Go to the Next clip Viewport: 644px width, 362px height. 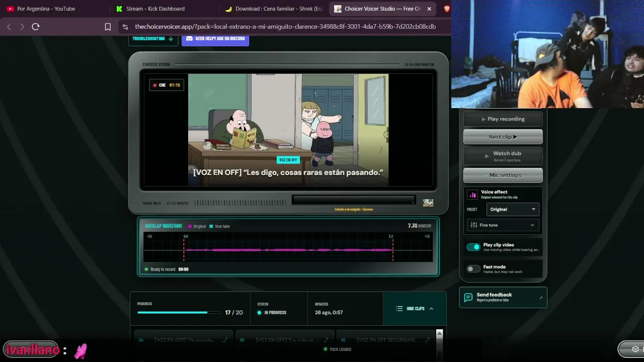(x=503, y=137)
